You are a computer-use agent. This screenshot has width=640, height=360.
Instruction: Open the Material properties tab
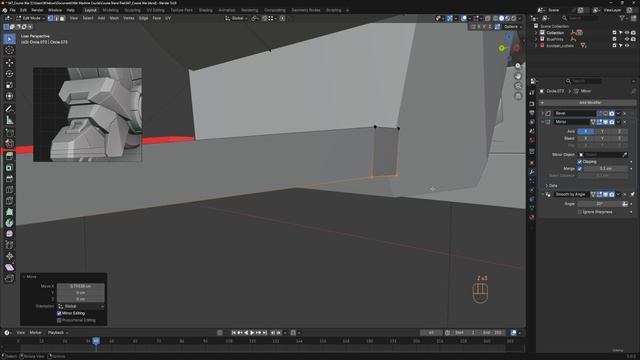(532, 217)
